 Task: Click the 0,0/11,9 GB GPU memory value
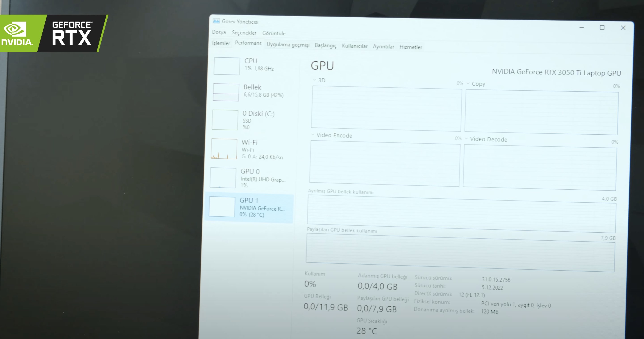click(326, 307)
